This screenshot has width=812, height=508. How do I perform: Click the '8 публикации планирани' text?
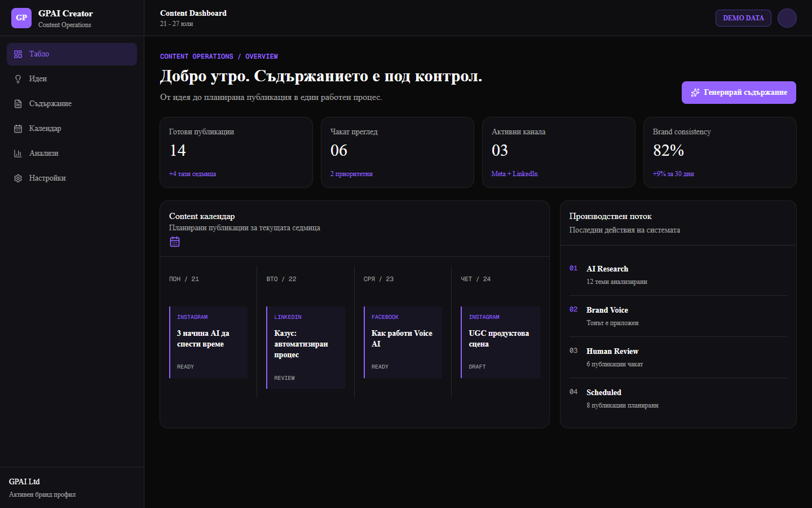pyautogui.click(x=623, y=405)
